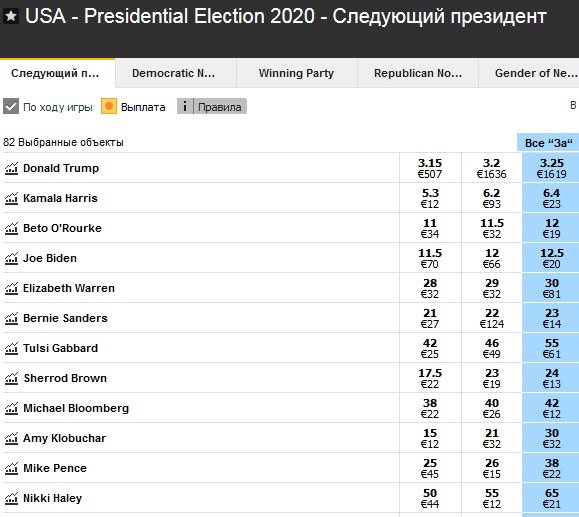
Task: Click the info icon next to Правила
Action: 185,106
